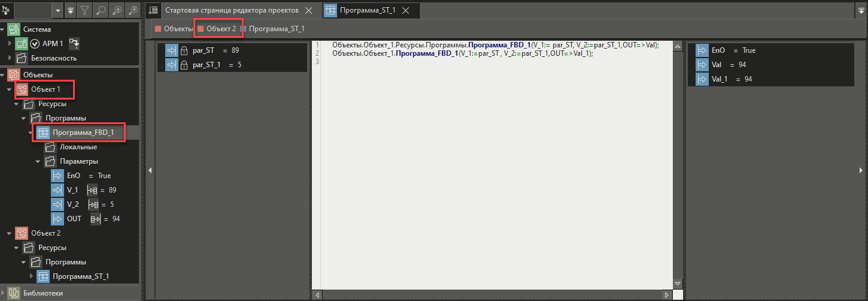
Task: Open the tab list icon left of tabs
Action: [153, 10]
